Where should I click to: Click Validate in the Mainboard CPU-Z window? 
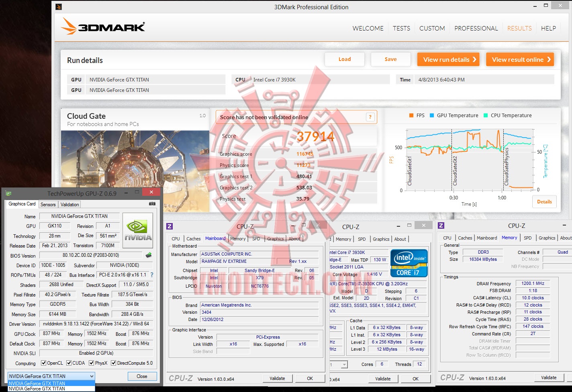pyautogui.click(x=277, y=378)
